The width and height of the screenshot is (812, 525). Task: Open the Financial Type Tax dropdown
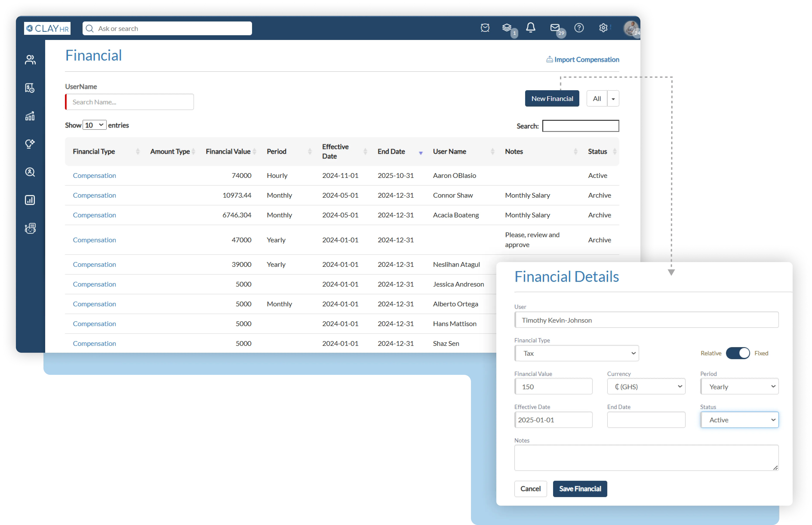577,353
